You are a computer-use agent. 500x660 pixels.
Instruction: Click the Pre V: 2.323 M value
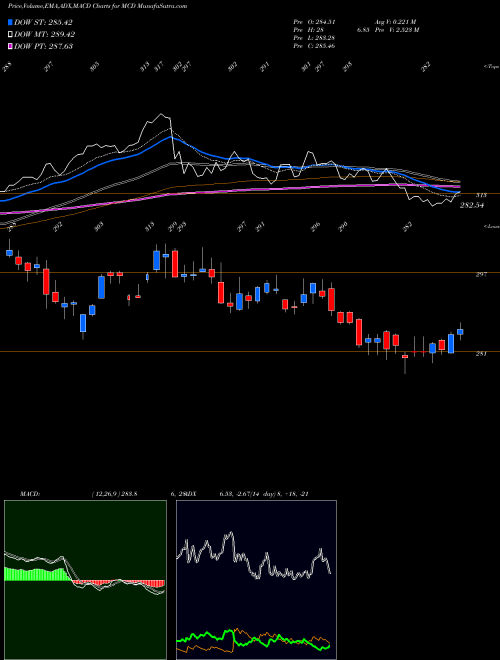[396, 30]
